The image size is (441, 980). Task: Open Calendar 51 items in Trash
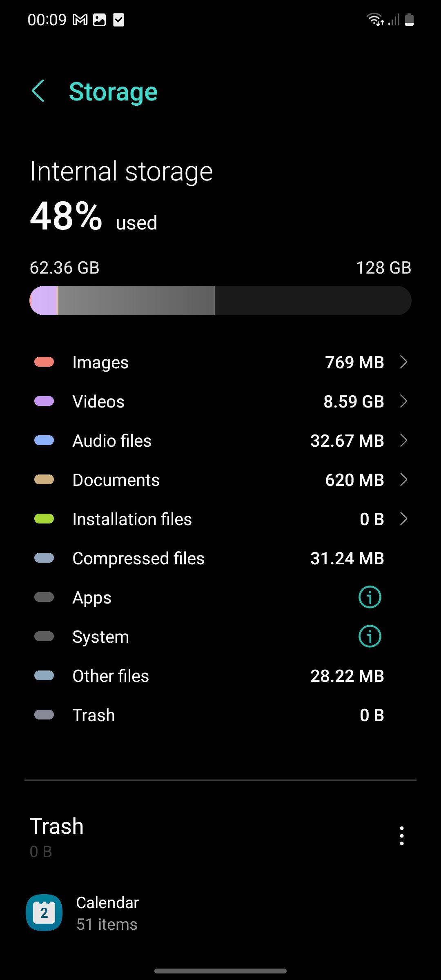click(x=107, y=913)
